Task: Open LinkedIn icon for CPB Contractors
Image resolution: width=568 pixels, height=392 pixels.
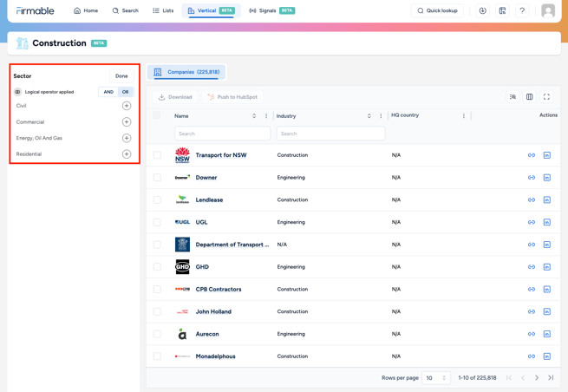Action: [x=547, y=289]
